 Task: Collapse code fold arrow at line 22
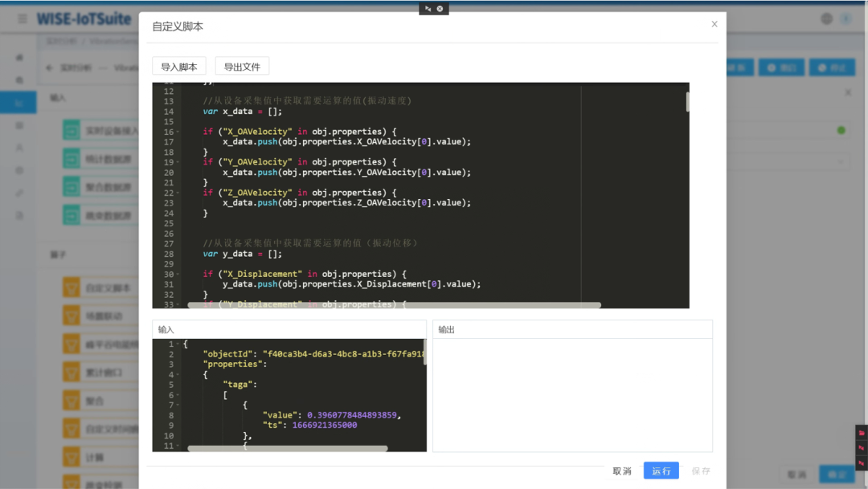(x=178, y=193)
